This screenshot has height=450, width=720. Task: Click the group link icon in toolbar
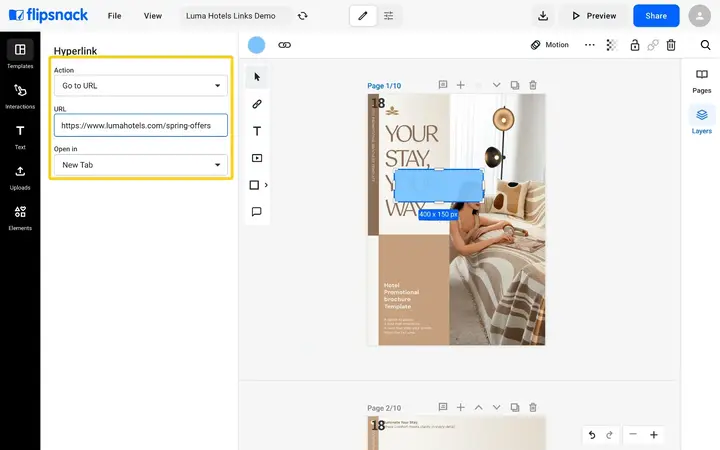click(x=652, y=45)
